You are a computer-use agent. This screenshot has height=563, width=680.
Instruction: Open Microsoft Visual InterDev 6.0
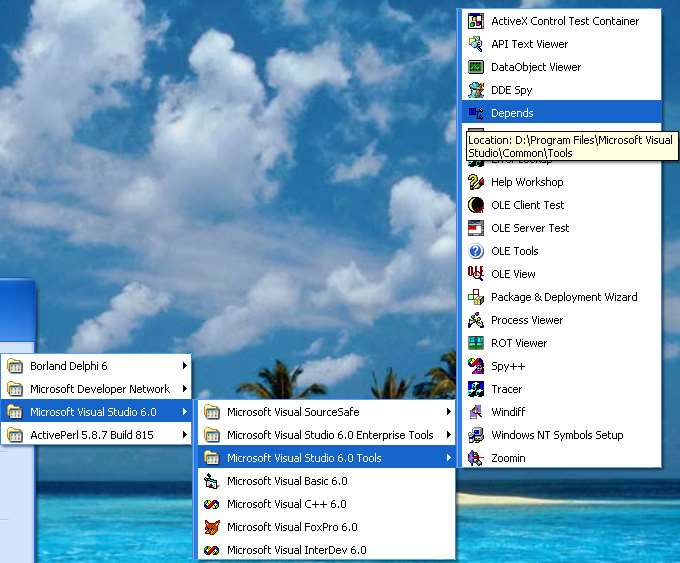click(327, 550)
